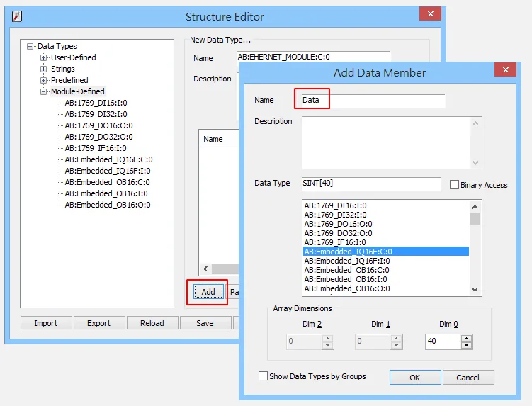The width and height of the screenshot is (532, 406).
Task: Click the Structure Editor title bar app icon
Action: coord(17,16)
